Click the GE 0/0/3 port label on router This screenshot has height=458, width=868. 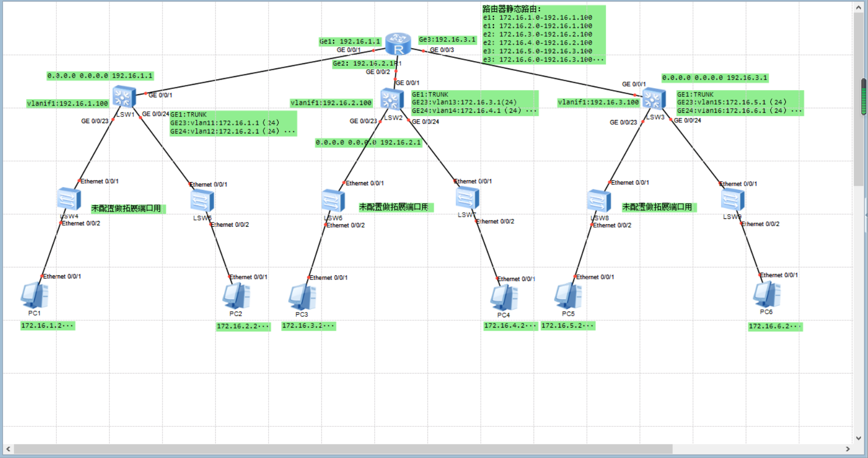(442, 50)
